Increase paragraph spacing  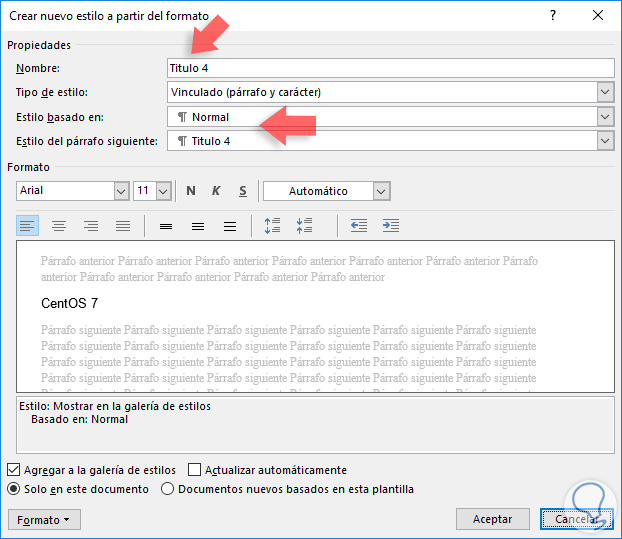[273, 226]
